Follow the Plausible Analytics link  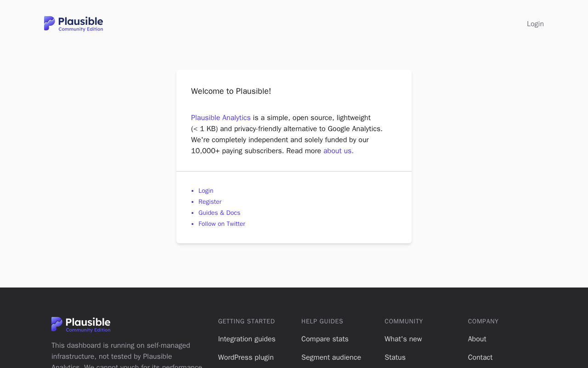tap(221, 118)
